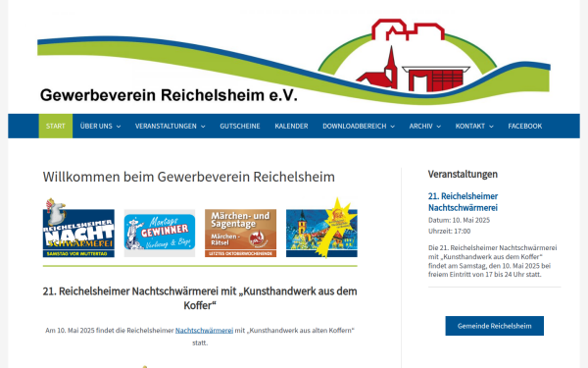Screen dimensions: 588x368
Task: Click the sidebar heading Veranstaltungen
Action: pos(463,175)
